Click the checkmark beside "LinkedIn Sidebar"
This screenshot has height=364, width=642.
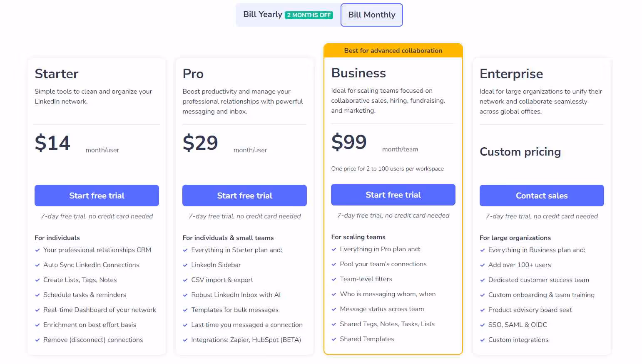coord(185,265)
